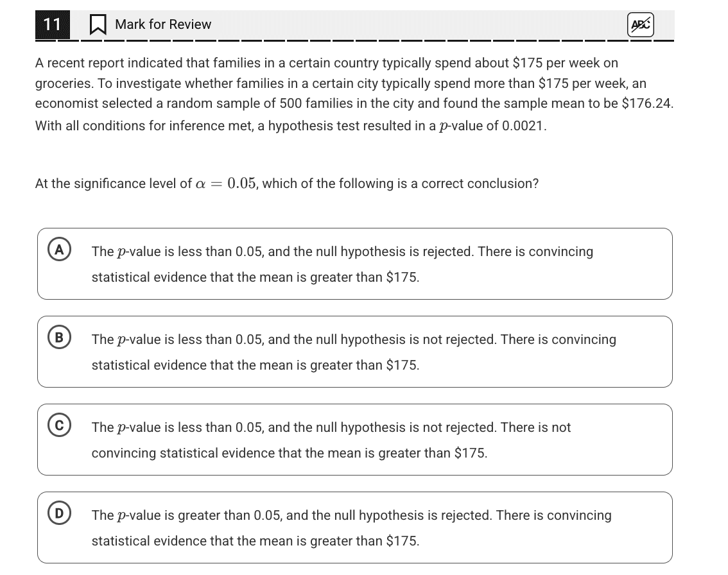Click the dashed divider line below the header bar
The width and height of the screenshot is (728, 575).
(355, 41)
